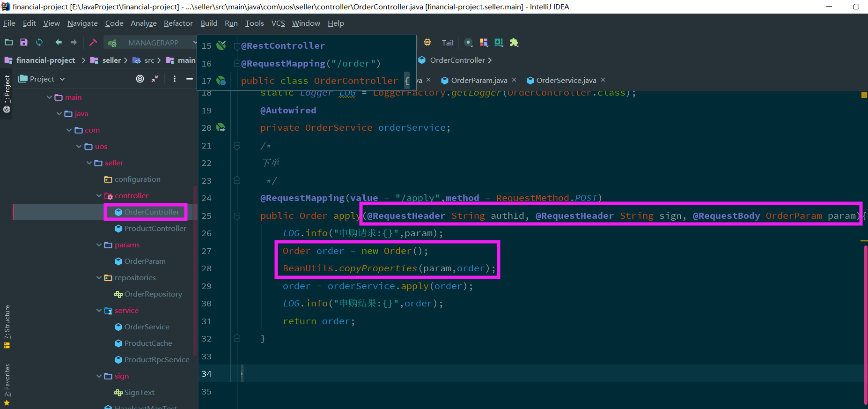The image size is (868, 409).
Task: Click the teal droplet theme toolbar icon
Action: coord(499,43)
